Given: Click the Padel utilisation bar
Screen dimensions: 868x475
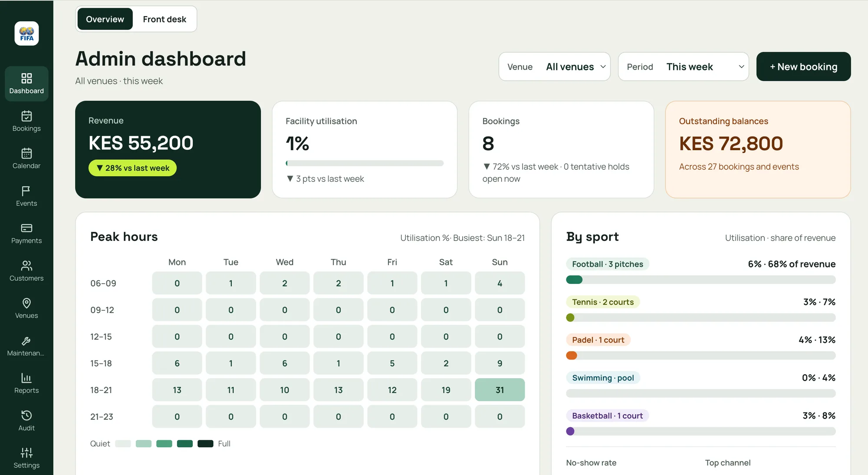Looking at the screenshot, I should click(700, 356).
